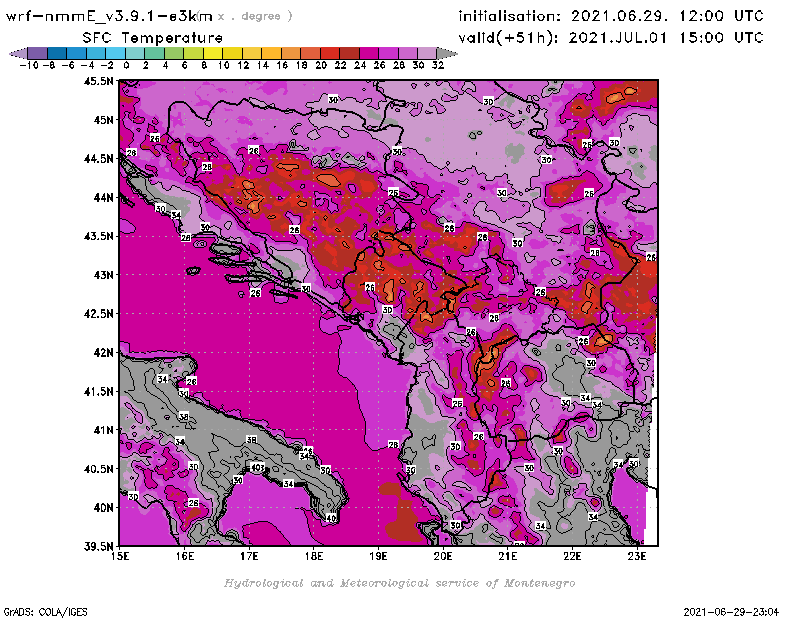800x618 pixels.
Task: Select the bright yellow 8 to 10 legend swatch
Action: coord(213,53)
